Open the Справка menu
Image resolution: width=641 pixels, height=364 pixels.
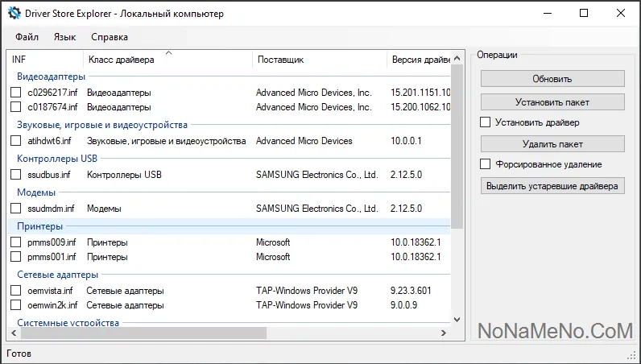click(x=110, y=37)
